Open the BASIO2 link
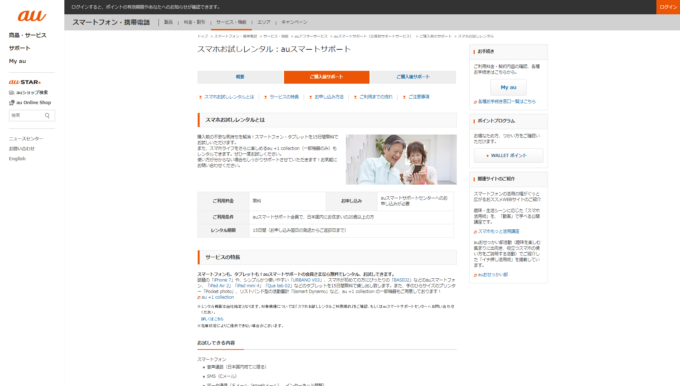This screenshot has width=680, height=386. coord(402,280)
